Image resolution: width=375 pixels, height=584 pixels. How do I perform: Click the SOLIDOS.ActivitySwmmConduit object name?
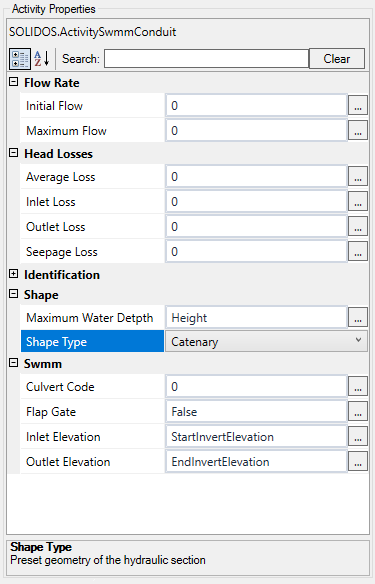pyautogui.click(x=92, y=32)
